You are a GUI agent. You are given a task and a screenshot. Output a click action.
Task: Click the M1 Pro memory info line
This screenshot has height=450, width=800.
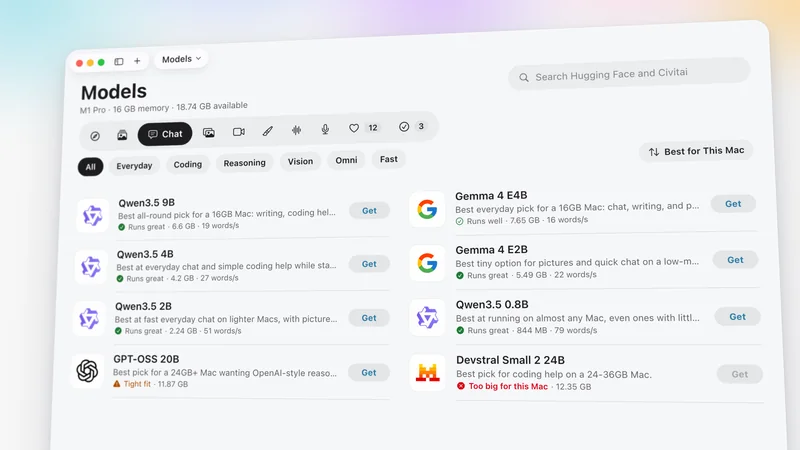click(x=164, y=108)
